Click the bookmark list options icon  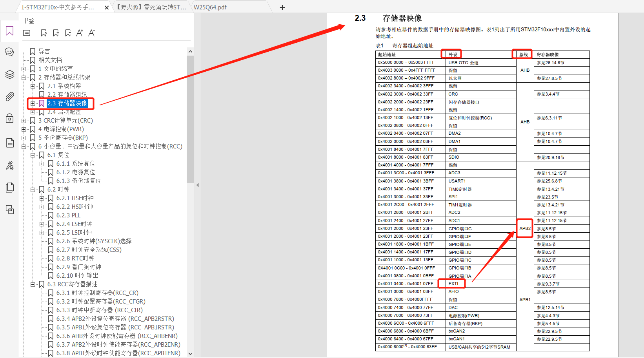point(27,33)
